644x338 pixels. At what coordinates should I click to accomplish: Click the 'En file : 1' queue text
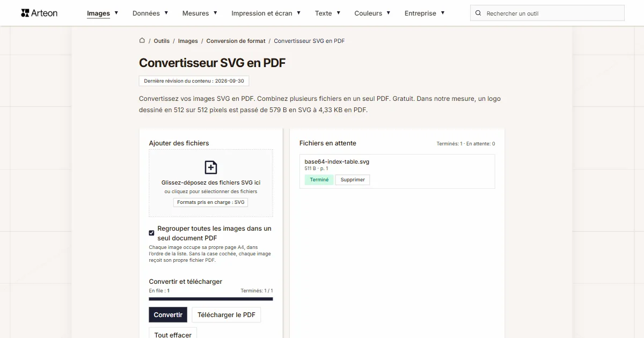pyautogui.click(x=159, y=291)
